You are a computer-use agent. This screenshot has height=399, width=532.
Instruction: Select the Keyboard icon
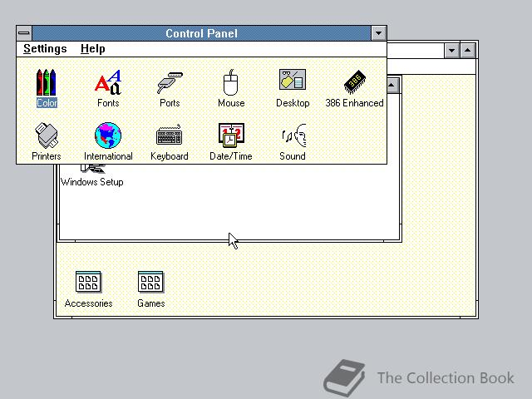tap(170, 135)
